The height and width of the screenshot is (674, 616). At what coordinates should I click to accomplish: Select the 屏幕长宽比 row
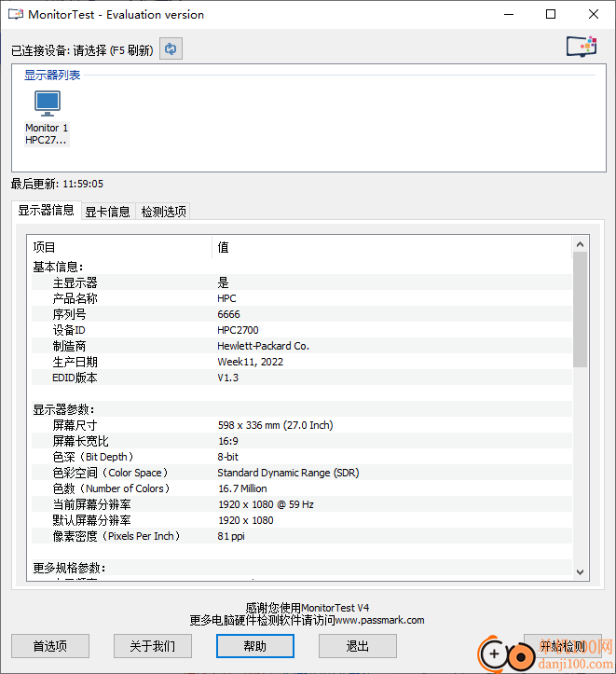click(x=302, y=441)
